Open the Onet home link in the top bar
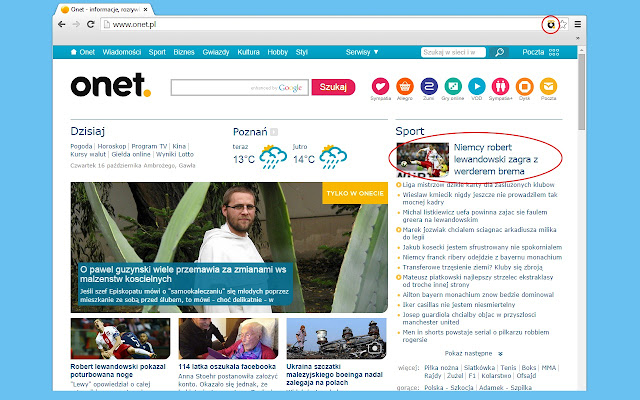The height and width of the screenshot is (400, 640). point(83,52)
